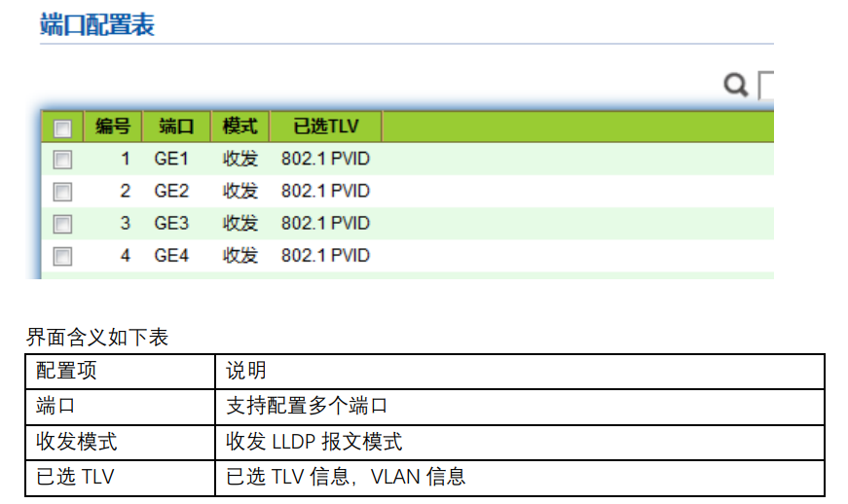Select the GE1 port cell
This screenshot has height=504, width=848.
point(171,159)
